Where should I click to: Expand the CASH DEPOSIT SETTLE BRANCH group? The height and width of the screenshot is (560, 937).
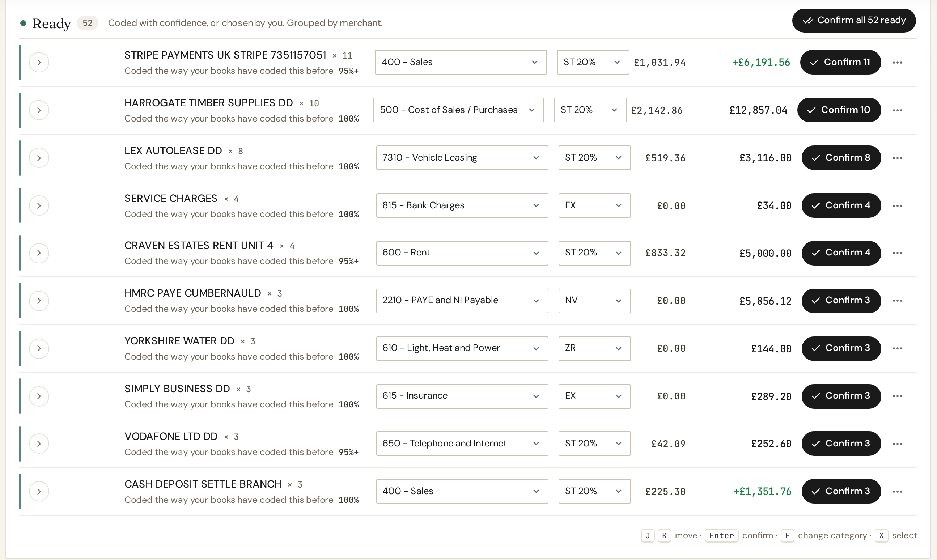pyautogui.click(x=39, y=491)
